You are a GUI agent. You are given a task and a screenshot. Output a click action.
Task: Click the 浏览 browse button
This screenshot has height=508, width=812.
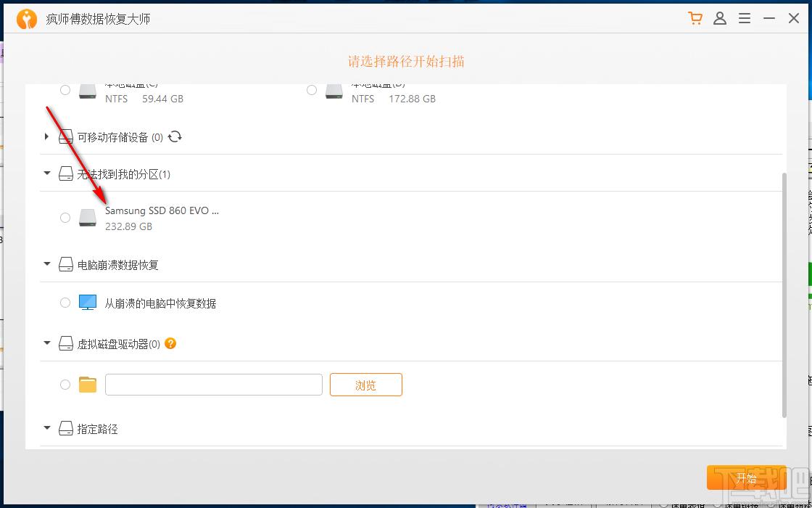pos(365,385)
